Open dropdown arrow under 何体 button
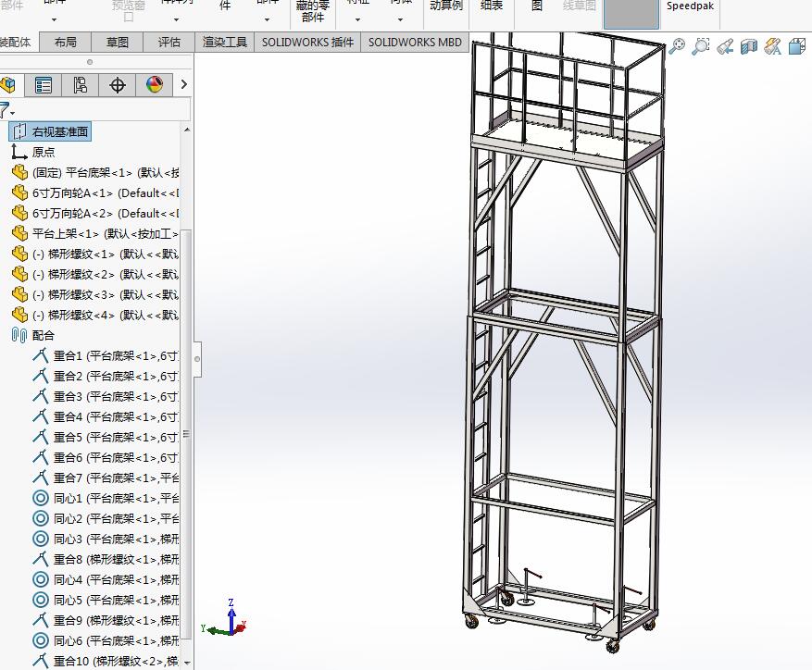 pyautogui.click(x=400, y=19)
